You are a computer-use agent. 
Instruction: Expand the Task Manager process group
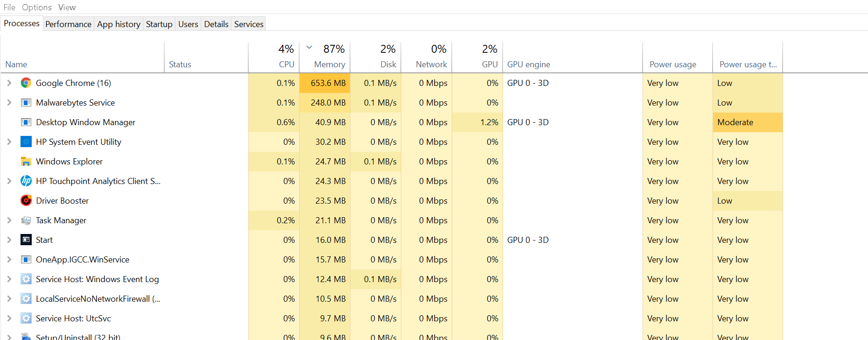point(9,220)
